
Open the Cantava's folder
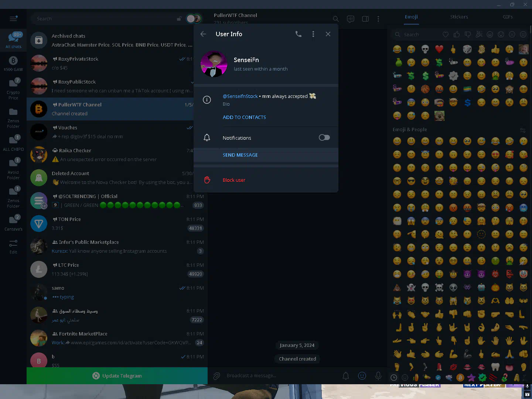[x=13, y=223]
